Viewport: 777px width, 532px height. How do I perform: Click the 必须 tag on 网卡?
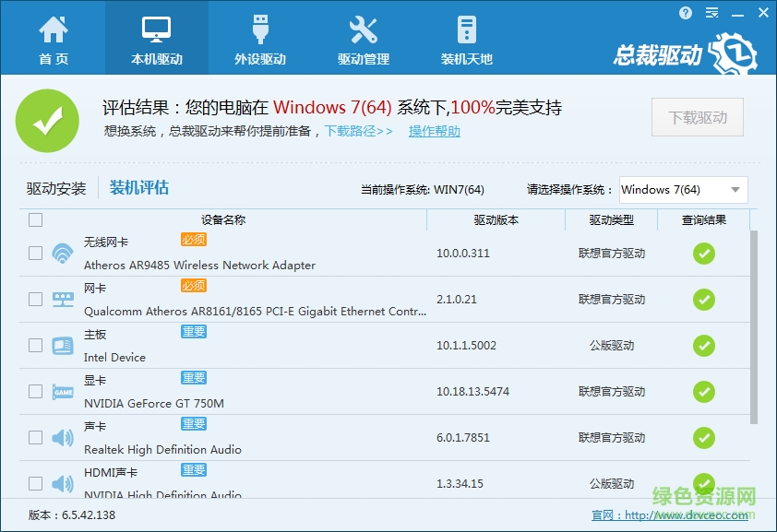[x=193, y=286]
